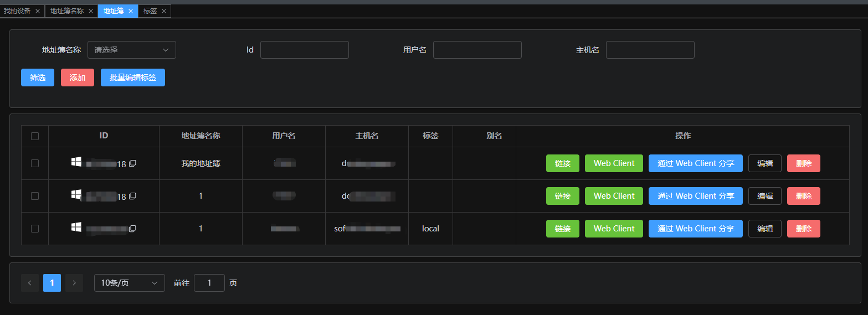This screenshot has width=868, height=315.
Task: Delete the row tagged local
Action: click(803, 229)
